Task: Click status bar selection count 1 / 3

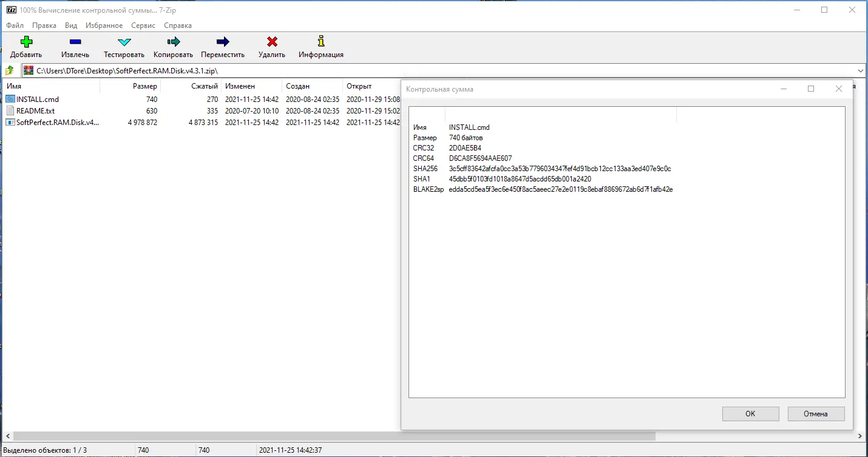Action: [46, 450]
